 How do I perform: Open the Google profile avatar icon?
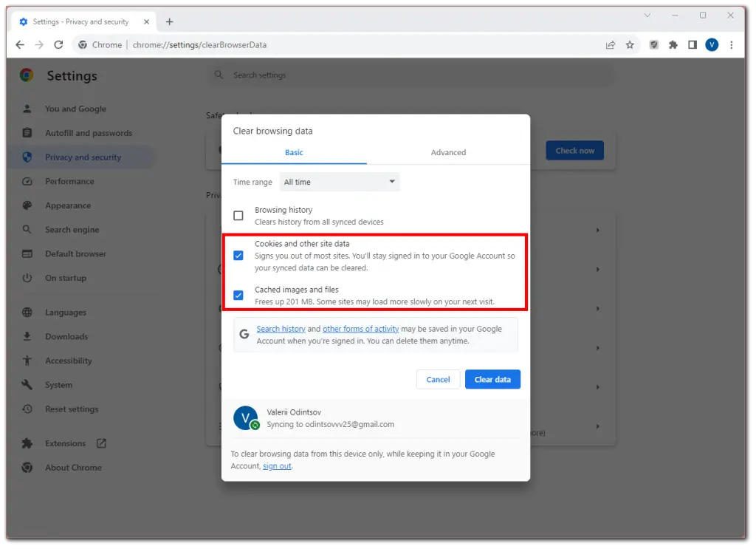[x=711, y=44]
